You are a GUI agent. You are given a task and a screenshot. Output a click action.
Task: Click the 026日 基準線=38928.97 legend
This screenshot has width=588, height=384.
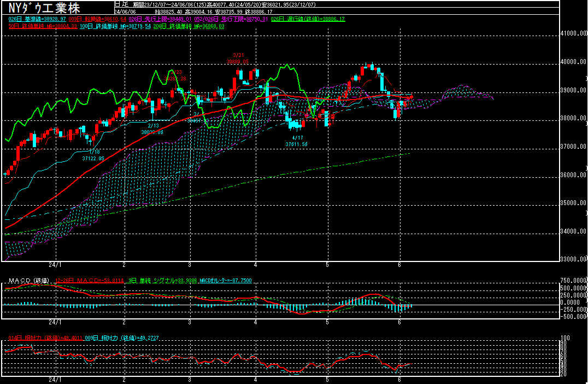(x=37, y=19)
